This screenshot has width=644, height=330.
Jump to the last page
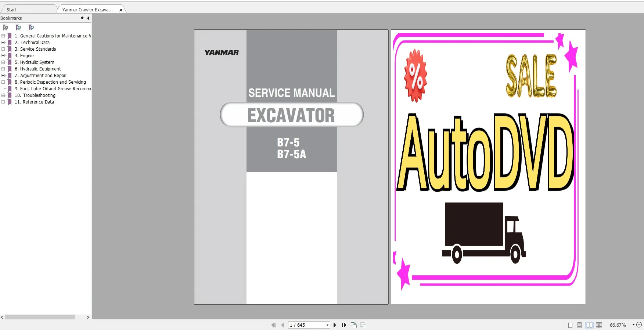tap(344, 325)
